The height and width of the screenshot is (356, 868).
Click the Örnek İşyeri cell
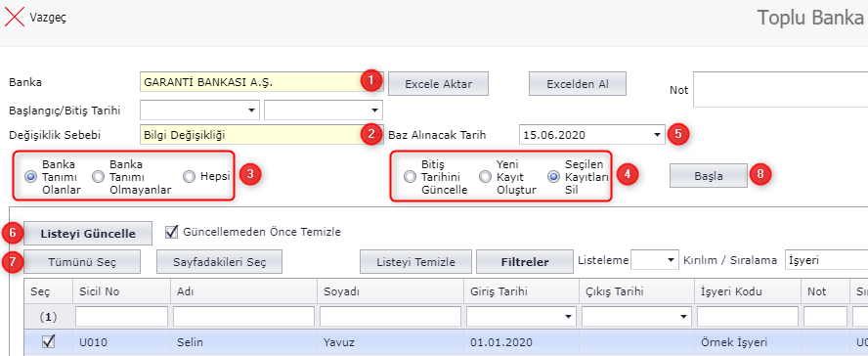click(748, 342)
